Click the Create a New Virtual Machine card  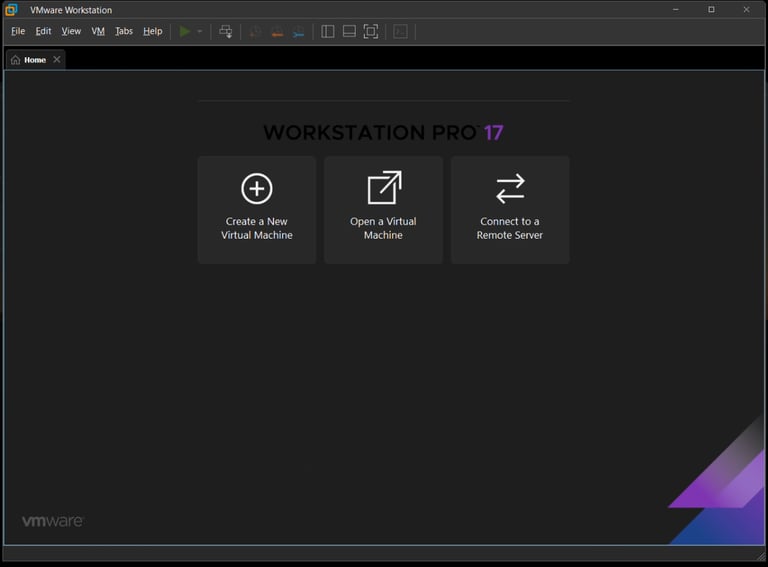[x=257, y=210]
